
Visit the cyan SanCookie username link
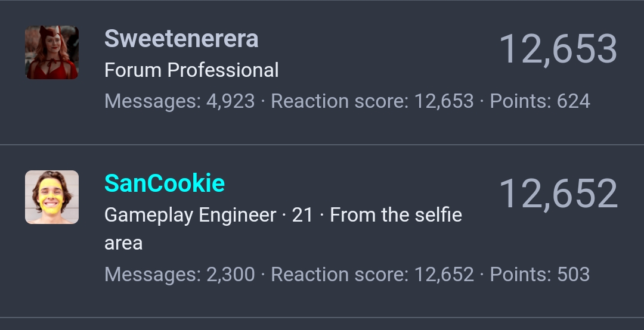tap(165, 183)
